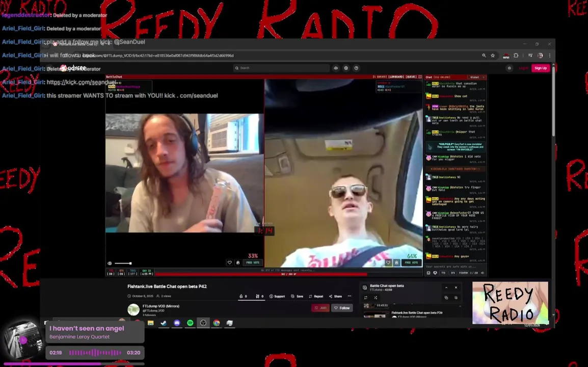Open the browser three-dot menu
Image resolution: width=588 pixels, height=367 pixels.
point(550,56)
